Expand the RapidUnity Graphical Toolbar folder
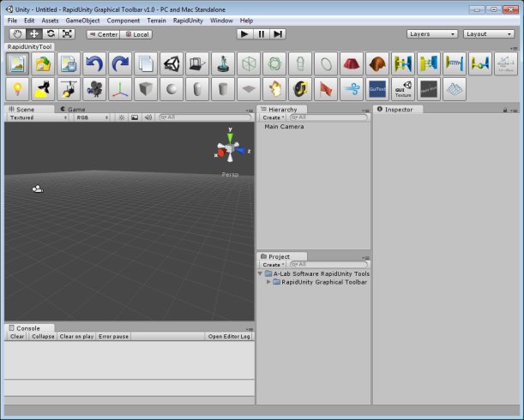This screenshot has width=524, height=420. 268,282
